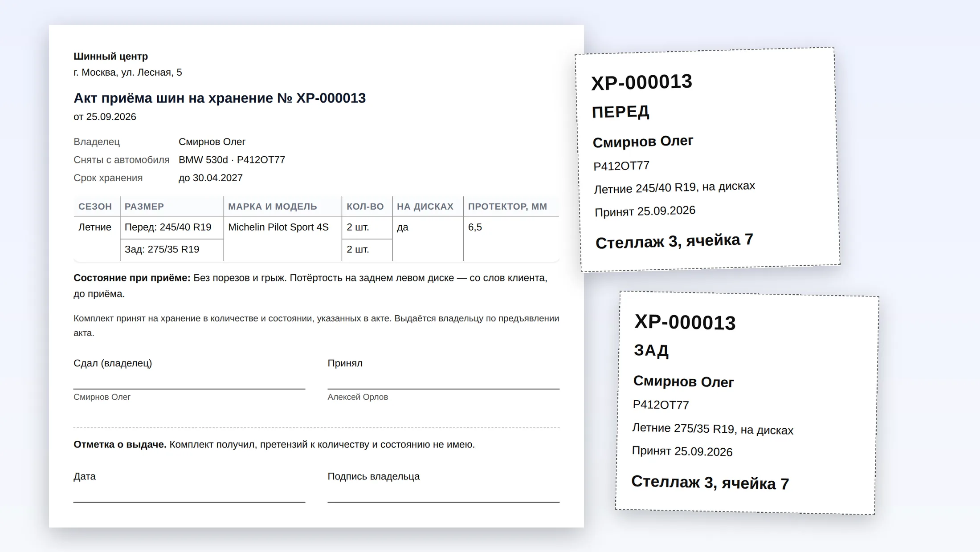The height and width of the screenshot is (552, 980).
Task: Click 'Р412ОТ77' plate on the ПЕРЕД tag
Action: coord(621,166)
